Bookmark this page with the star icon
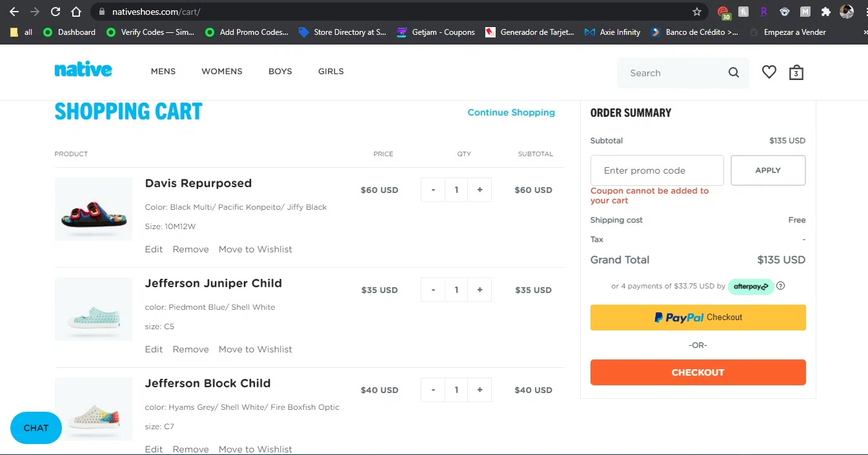The width and height of the screenshot is (868, 455). [697, 12]
